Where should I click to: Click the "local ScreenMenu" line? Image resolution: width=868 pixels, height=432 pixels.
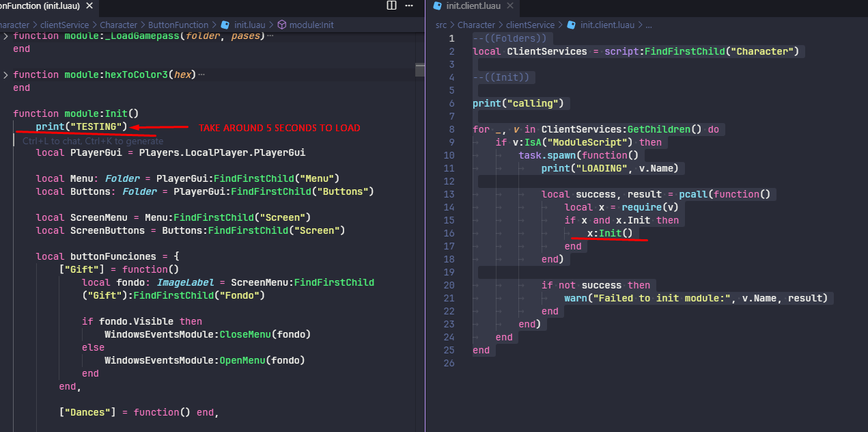point(173,217)
